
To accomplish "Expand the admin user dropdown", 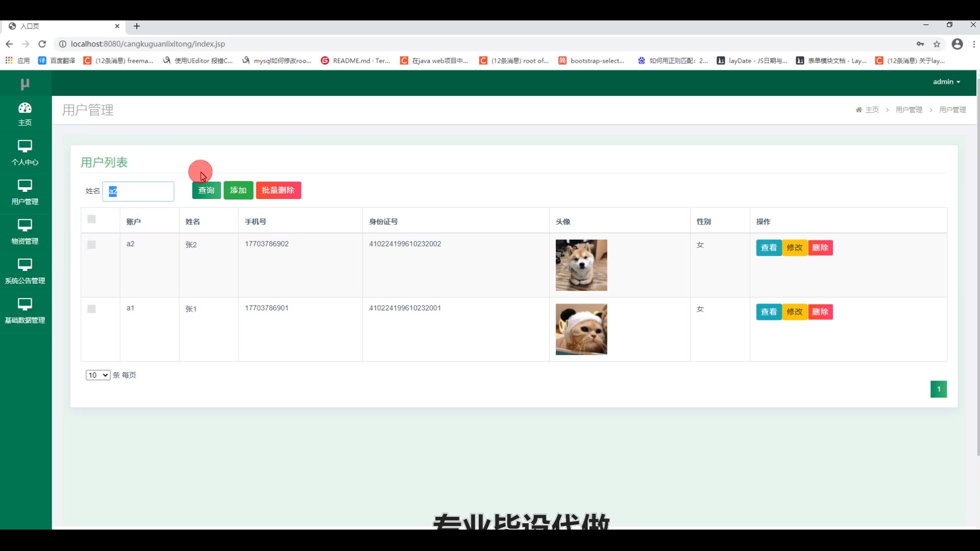I will (946, 82).
